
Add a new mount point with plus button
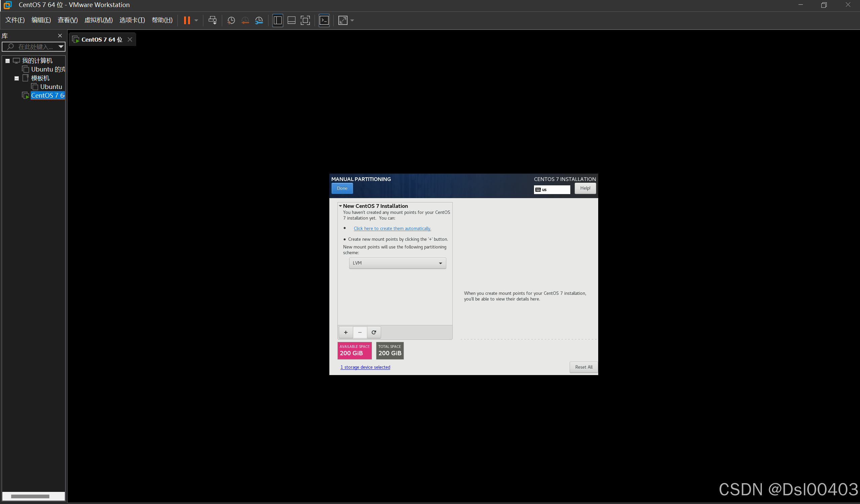pos(346,332)
